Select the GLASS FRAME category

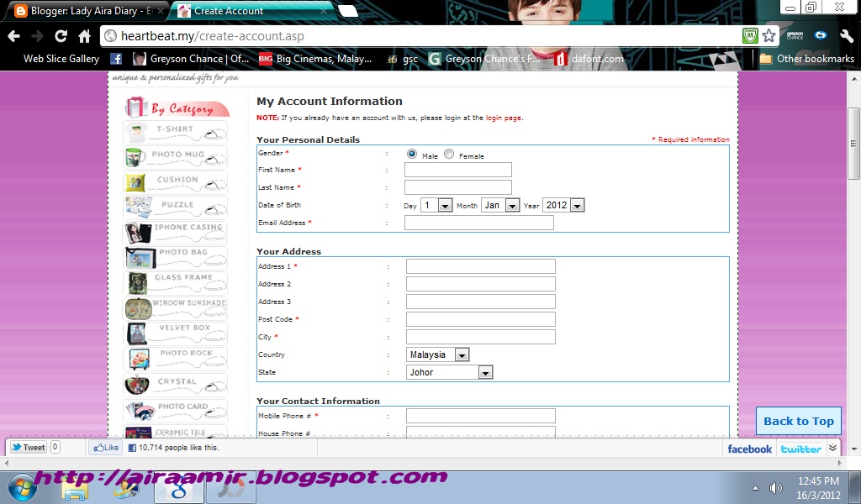click(x=175, y=283)
